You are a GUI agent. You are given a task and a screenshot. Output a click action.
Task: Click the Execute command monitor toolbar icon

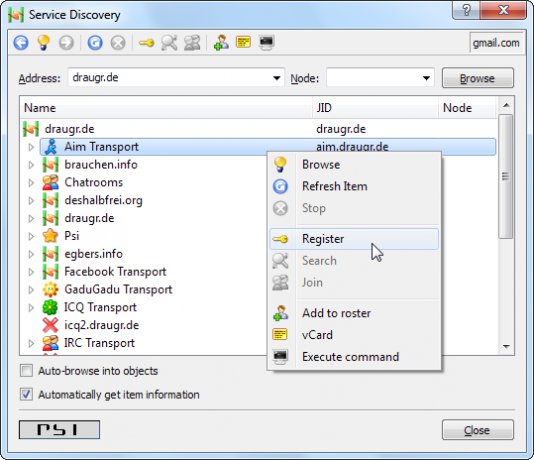(266, 43)
